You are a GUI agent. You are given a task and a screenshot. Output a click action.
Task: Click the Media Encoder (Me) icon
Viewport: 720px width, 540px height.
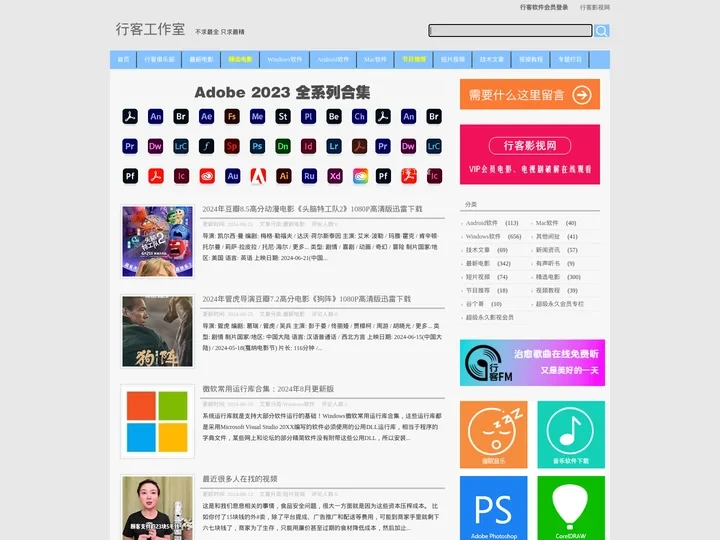tap(258, 117)
